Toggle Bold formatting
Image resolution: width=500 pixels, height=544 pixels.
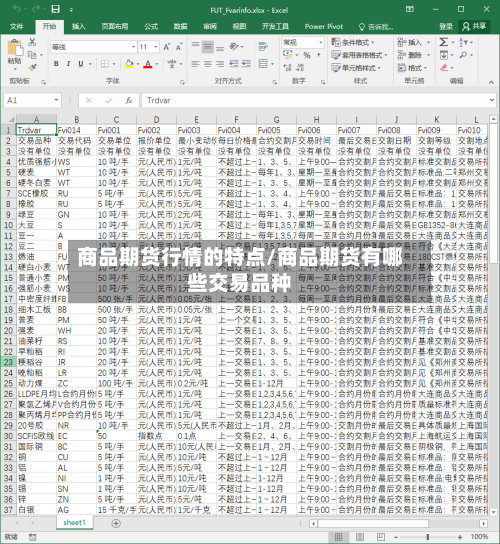(56, 64)
